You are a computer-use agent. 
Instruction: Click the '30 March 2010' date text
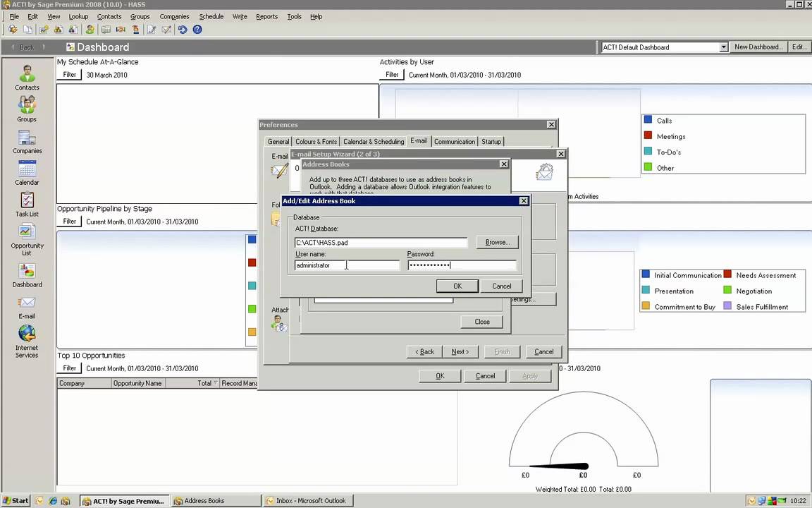(x=106, y=75)
